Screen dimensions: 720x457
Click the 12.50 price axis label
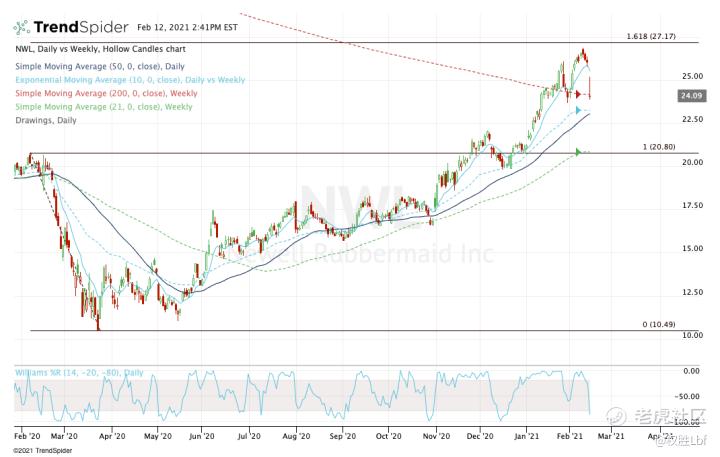coord(692,292)
